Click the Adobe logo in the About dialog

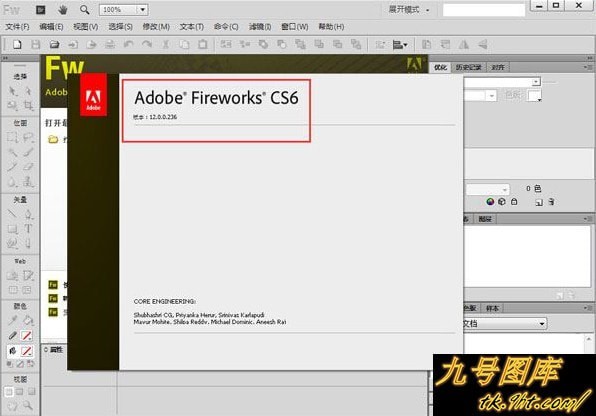(94, 95)
